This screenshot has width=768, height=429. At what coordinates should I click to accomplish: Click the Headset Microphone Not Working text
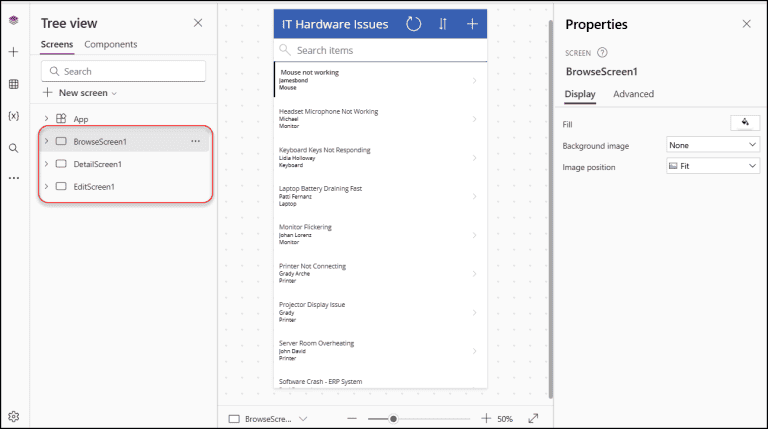point(329,111)
